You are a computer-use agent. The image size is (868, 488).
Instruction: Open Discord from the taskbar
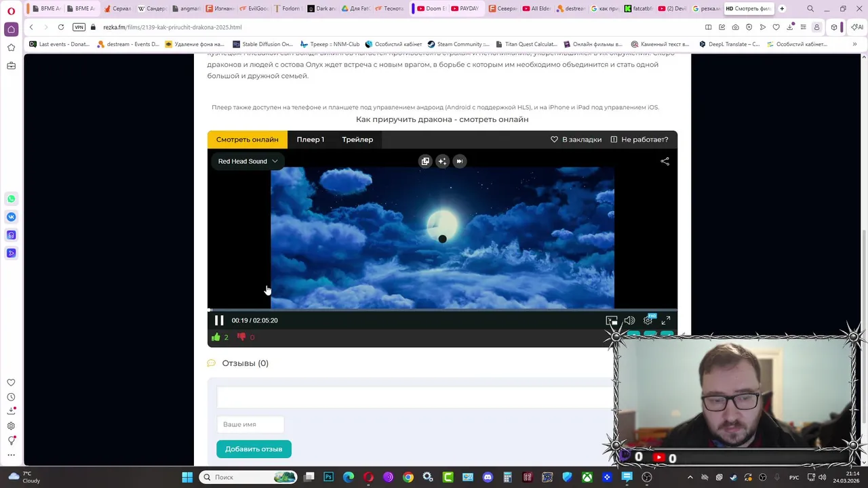[488, 477]
